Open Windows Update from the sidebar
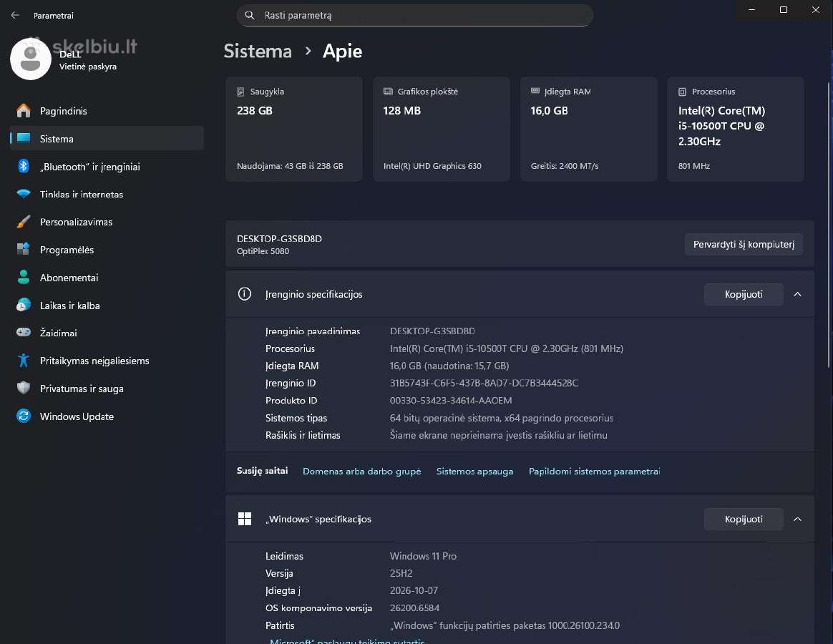 tap(107, 416)
